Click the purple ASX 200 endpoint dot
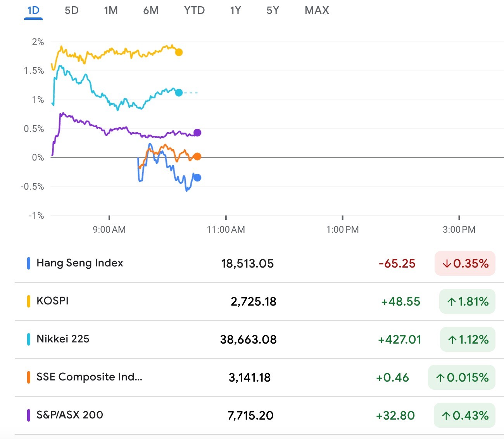 pyautogui.click(x=197, y=133)
